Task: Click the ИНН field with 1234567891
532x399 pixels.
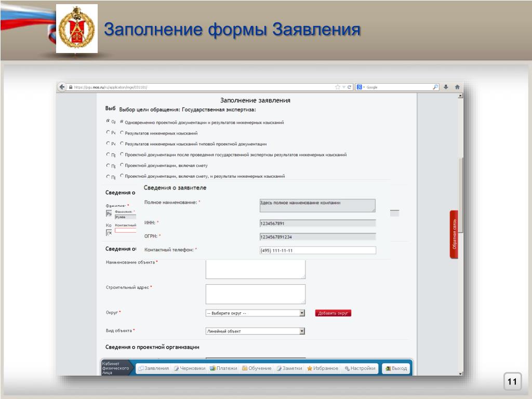Action: click(x=317, y=223)
